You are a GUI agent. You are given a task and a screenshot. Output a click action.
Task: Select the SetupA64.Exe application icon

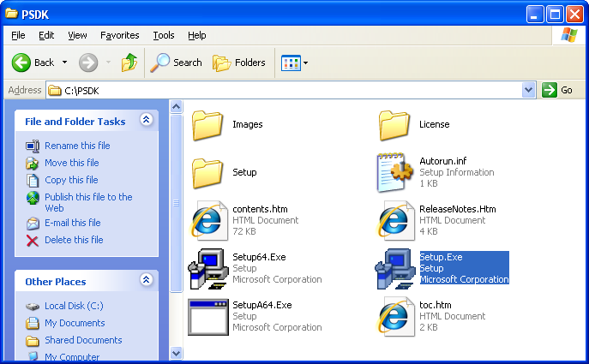pyautogui.click(x=207, y=316)
